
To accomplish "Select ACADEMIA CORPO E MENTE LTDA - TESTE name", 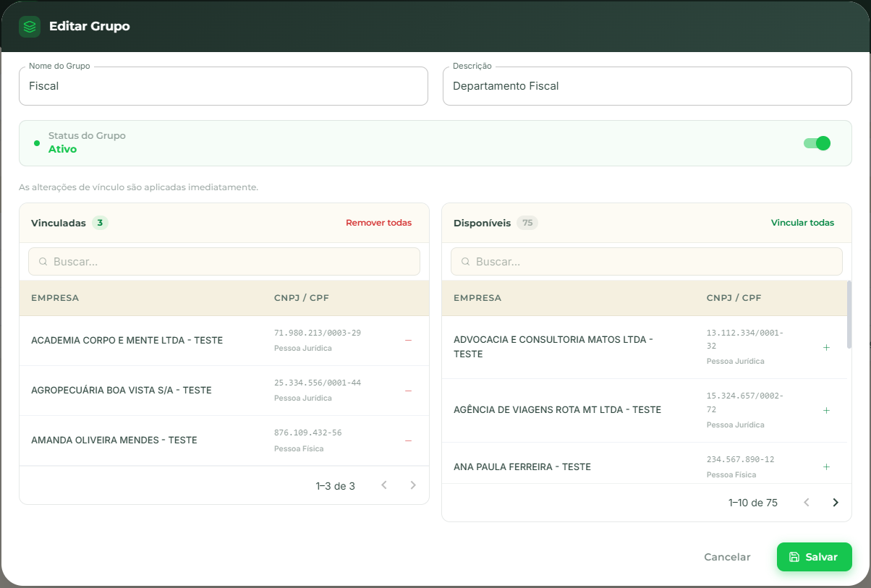I will click(127, 340).
